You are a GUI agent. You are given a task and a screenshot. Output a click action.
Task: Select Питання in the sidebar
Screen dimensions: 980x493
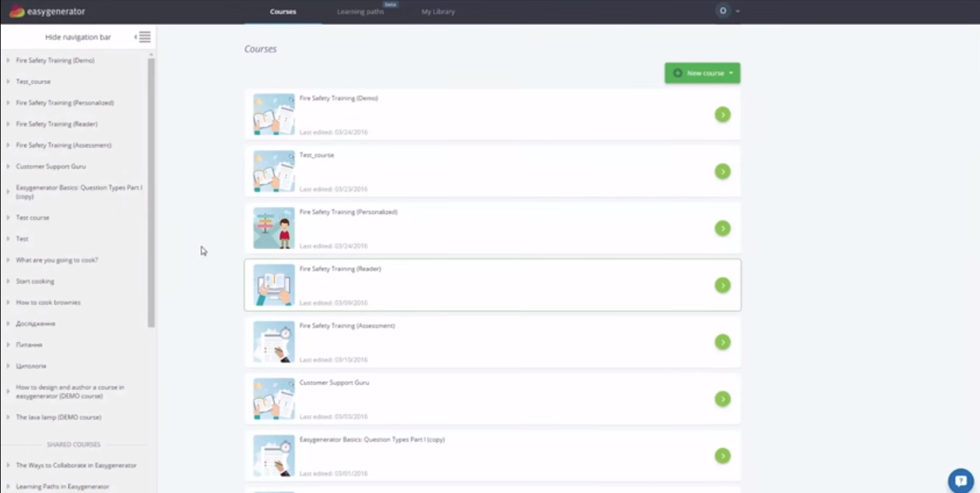(x=29, y=345)
